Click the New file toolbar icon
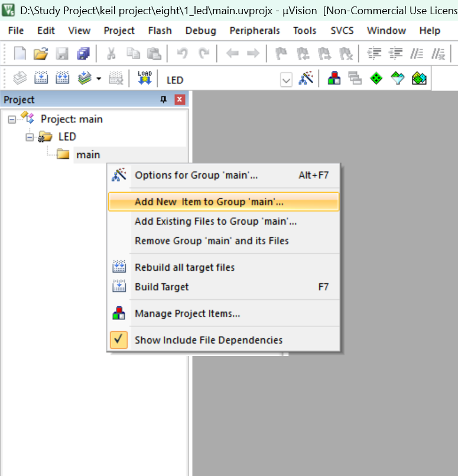 tap(20, 54)
